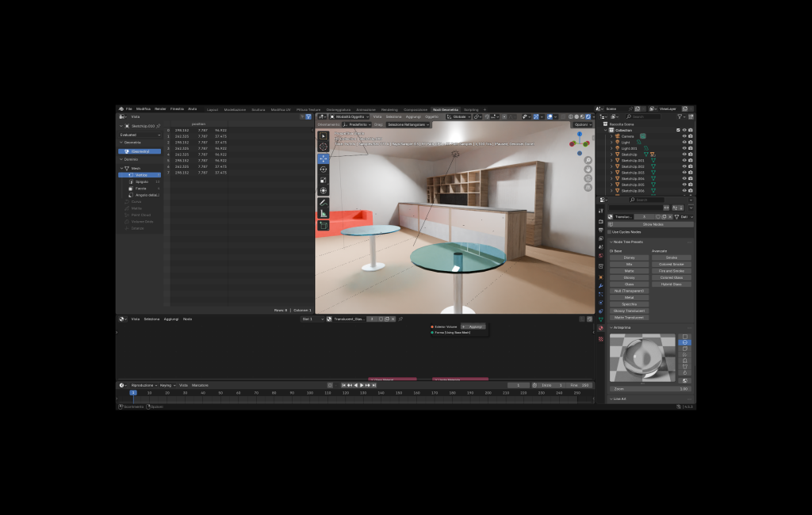Hide the Camera object in outliner

684,136
